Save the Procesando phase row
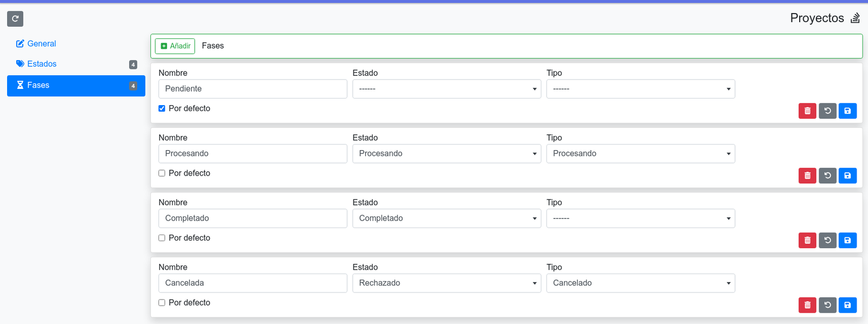The width and height of the screenshot is (868, 324). [847, 176]
